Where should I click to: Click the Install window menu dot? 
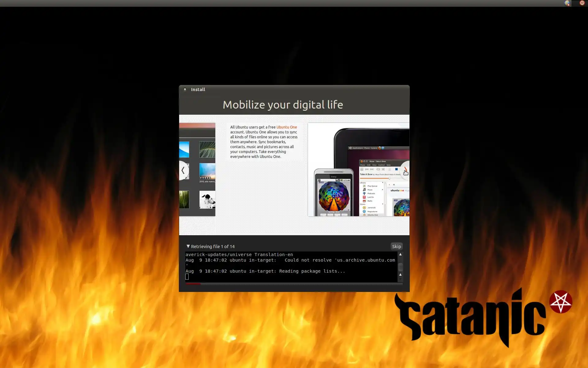[185, 90]
